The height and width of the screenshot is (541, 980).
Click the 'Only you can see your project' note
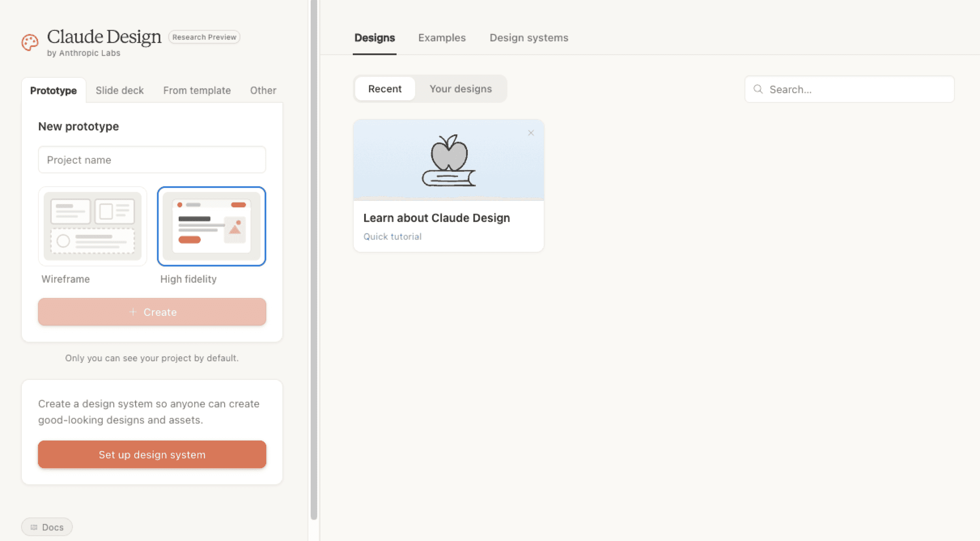(152, 358)
